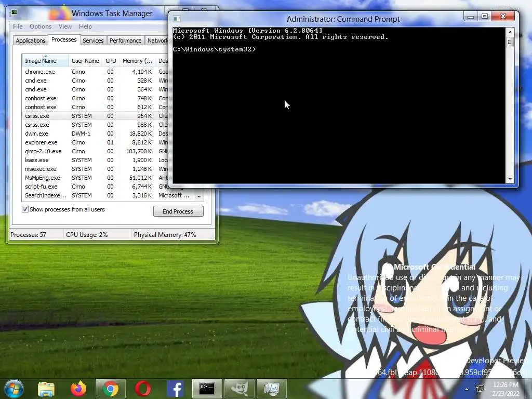Select the script-fu.exe process row
Screen dimensions: 532x399
(96, 187)
